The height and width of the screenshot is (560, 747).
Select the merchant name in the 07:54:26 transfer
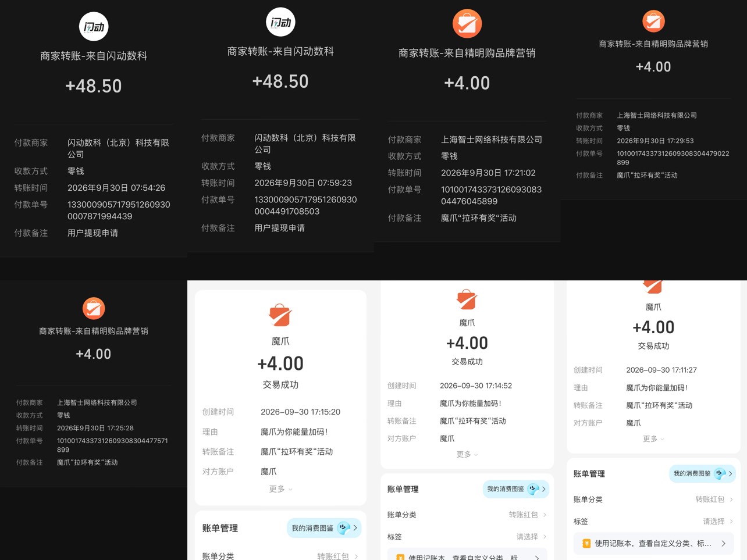click(118, 148)
